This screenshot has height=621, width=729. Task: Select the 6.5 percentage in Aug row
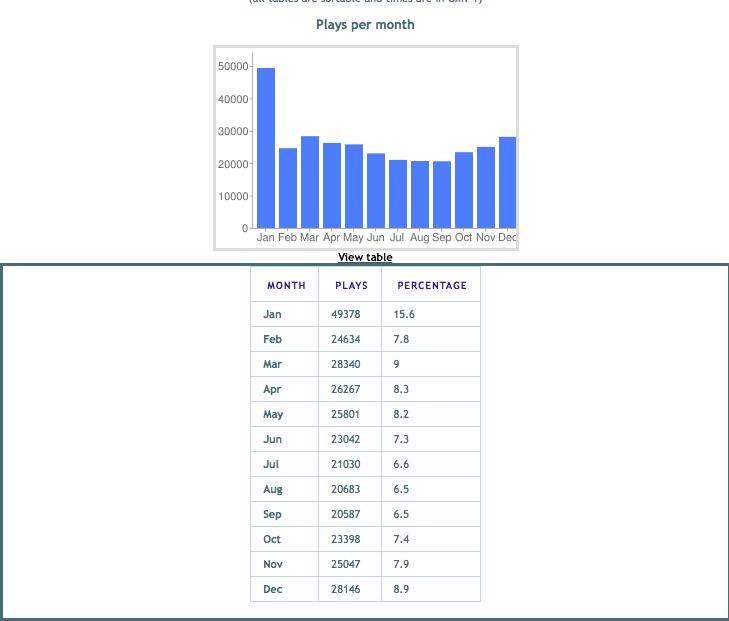[x=401, y=490]
